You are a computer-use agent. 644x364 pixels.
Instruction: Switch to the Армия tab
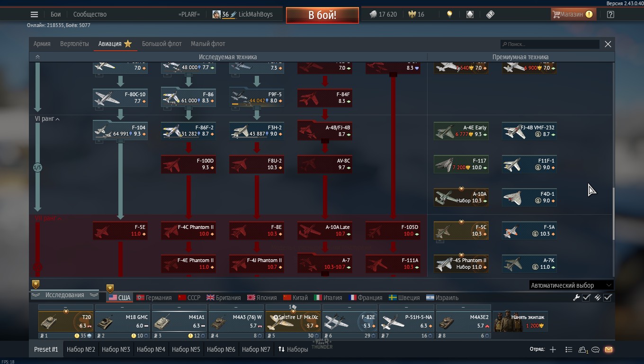[x=42, y=44]
